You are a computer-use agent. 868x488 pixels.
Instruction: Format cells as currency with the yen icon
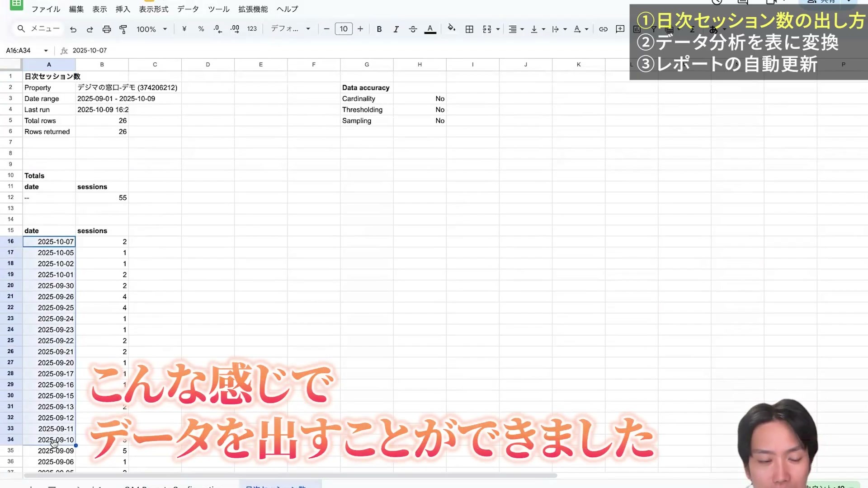click(184, 29)
